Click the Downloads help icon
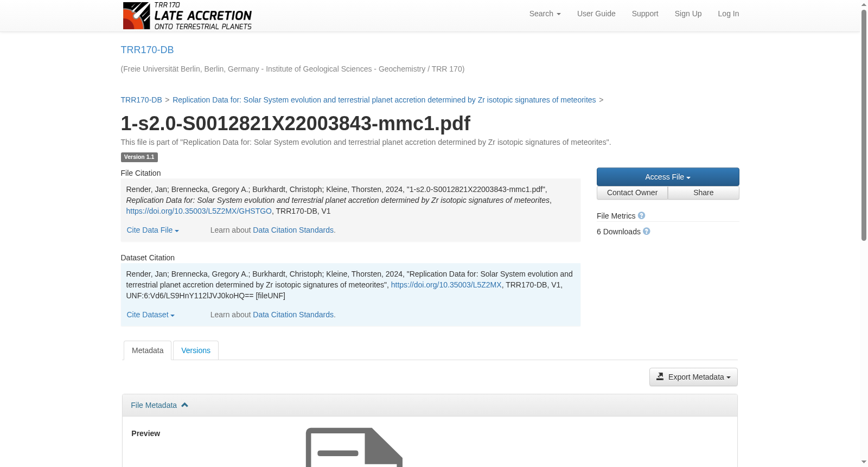Viewport: 868px width, 467px height. click(647, 232)
